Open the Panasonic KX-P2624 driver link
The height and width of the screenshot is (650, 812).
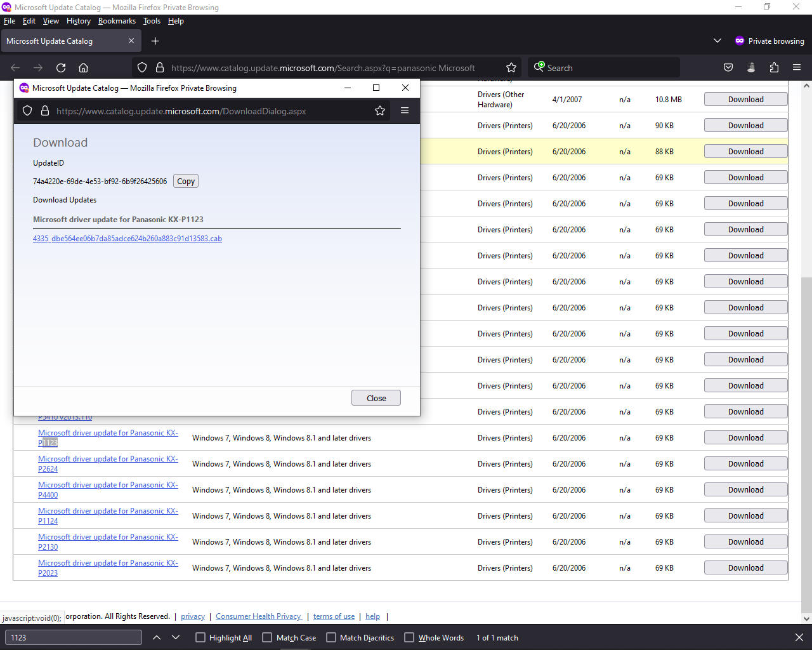[108, 464]
